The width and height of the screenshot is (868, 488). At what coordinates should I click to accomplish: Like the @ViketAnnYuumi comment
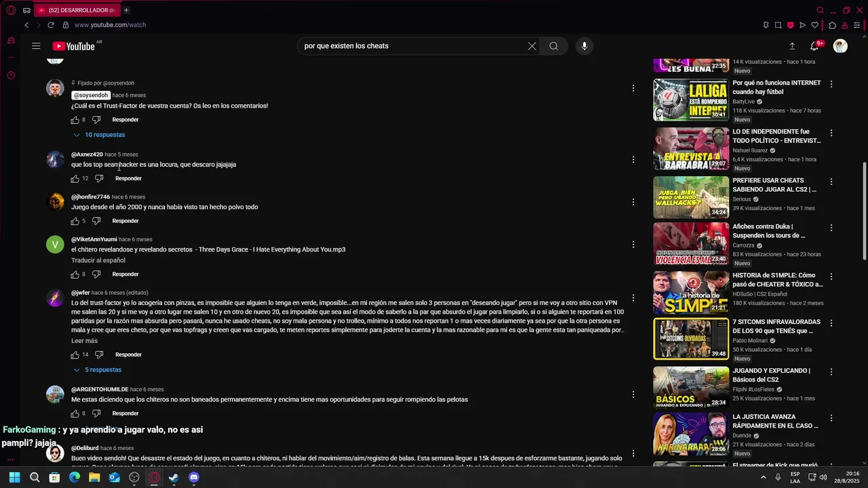click(x=75, y=274)
